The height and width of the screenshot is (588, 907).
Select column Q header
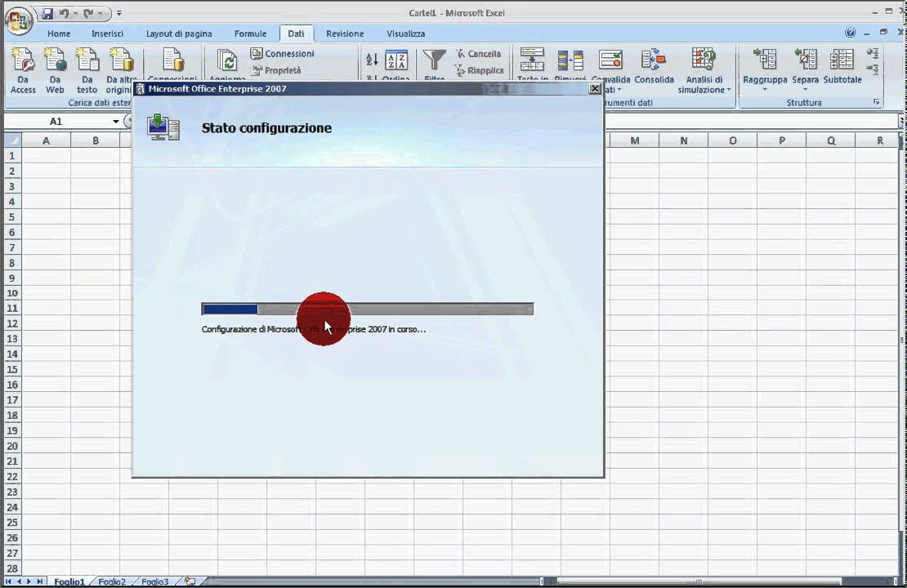[831, 140]
